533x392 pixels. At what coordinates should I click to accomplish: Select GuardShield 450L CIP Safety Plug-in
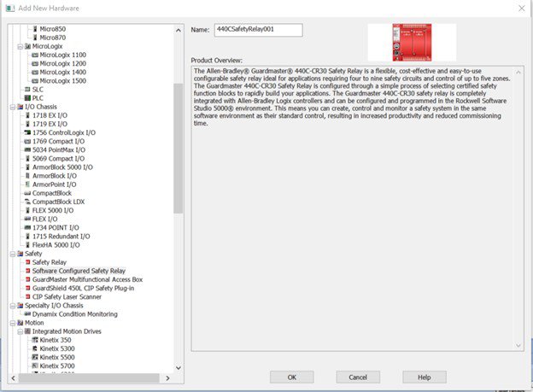(83, 288)
